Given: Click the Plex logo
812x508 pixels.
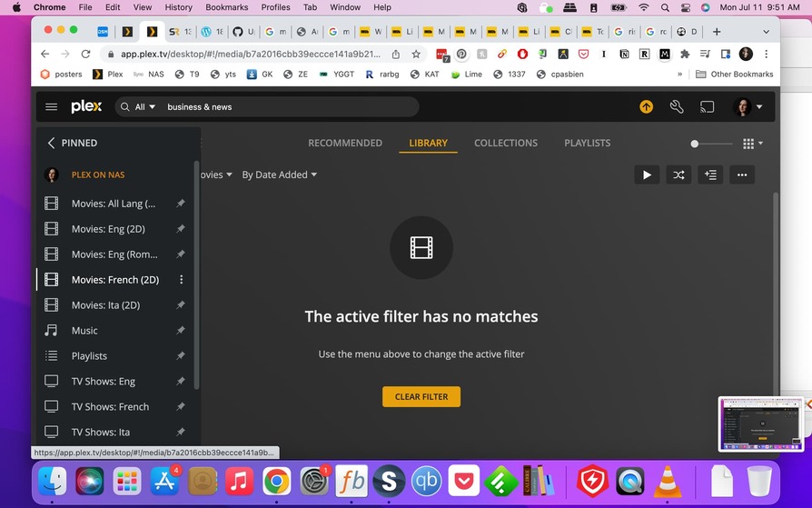Looking at the screenshot, I should (x=86, y=107).
